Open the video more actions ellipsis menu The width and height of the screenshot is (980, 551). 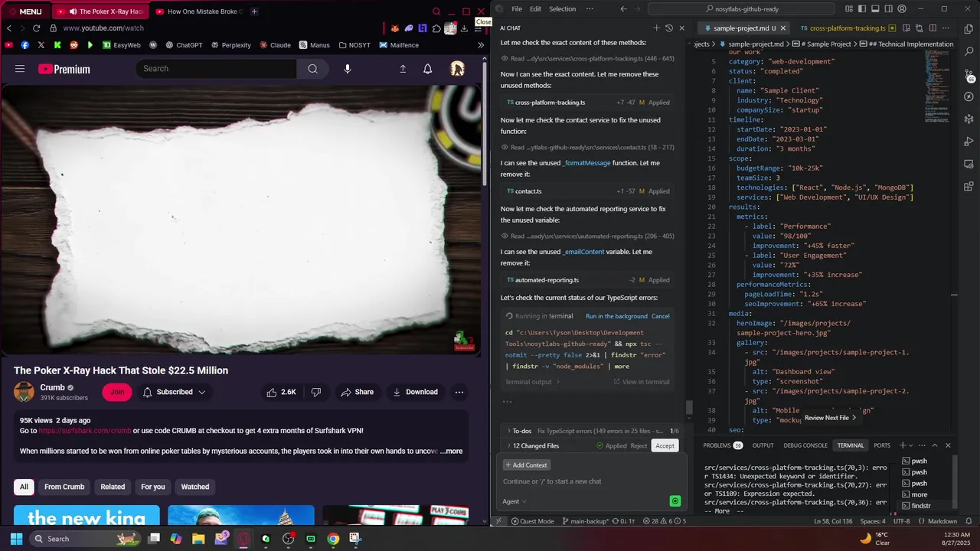pyautogui.click(x=459, y=392)
